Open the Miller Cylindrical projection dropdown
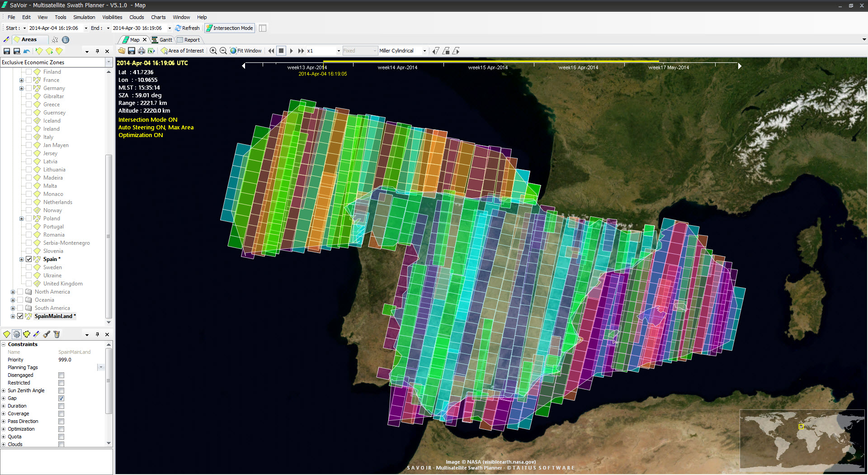The width and height of the screenshot is (868, 475). point(425,51)
